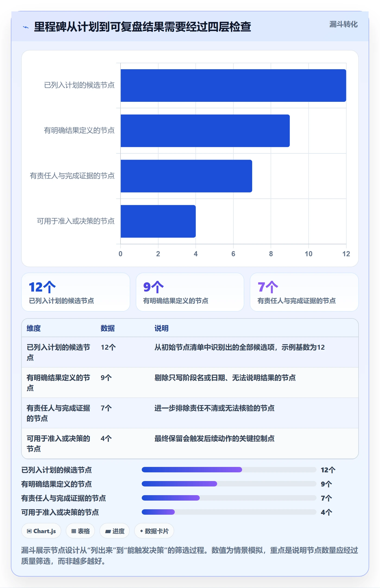The width and height of the screenshot is (380, 588).
Task: Click the chart y-axis label 可用于准入或决策的节点
Action: click(76, 221)
